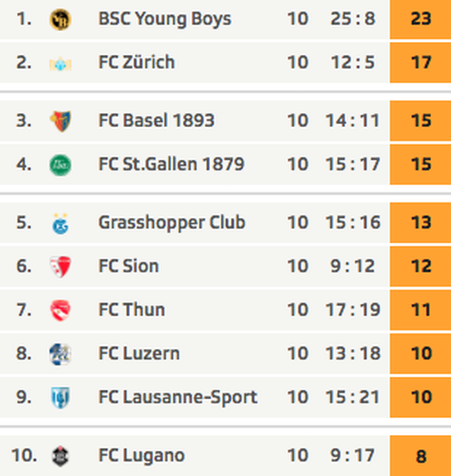The width and height of the screenshot is (451, 476).
Task: Click the FC St.Gallen 1879 green crest
Action: pos(60,165)
